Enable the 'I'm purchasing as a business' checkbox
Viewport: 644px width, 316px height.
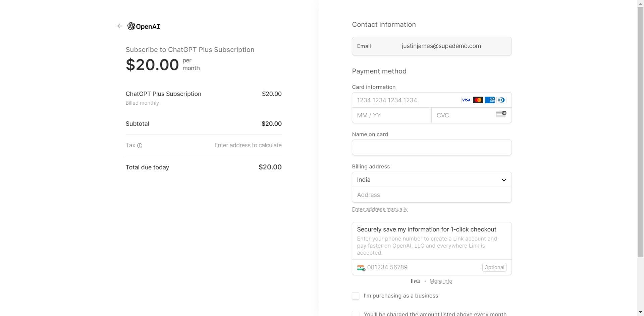[355, 296]
